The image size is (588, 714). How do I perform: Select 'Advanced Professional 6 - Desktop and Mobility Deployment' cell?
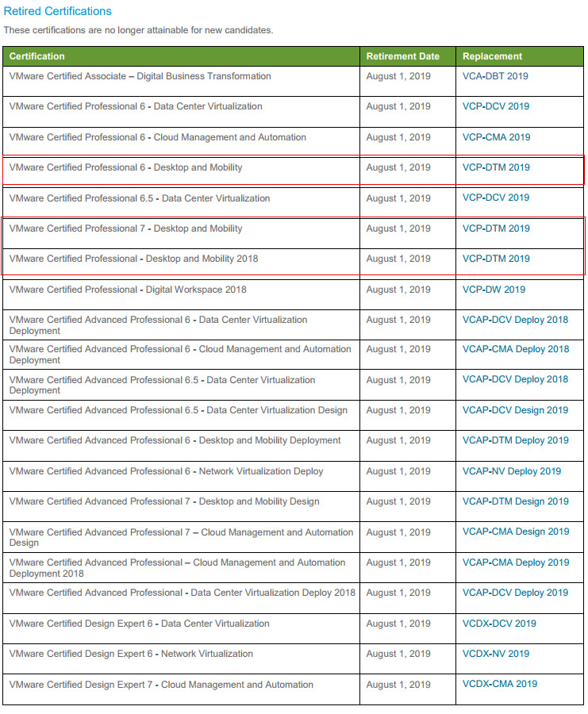tap(181, 446)
